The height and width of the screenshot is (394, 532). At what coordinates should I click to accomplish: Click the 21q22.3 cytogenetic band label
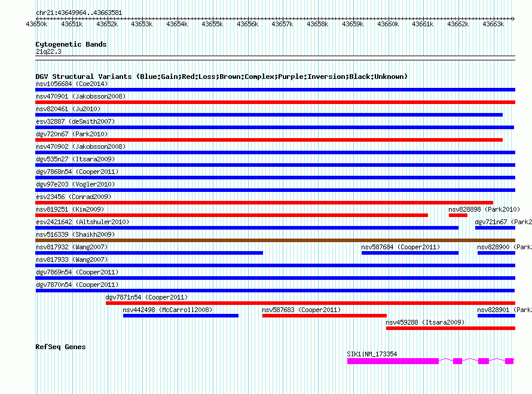point(48,51)
